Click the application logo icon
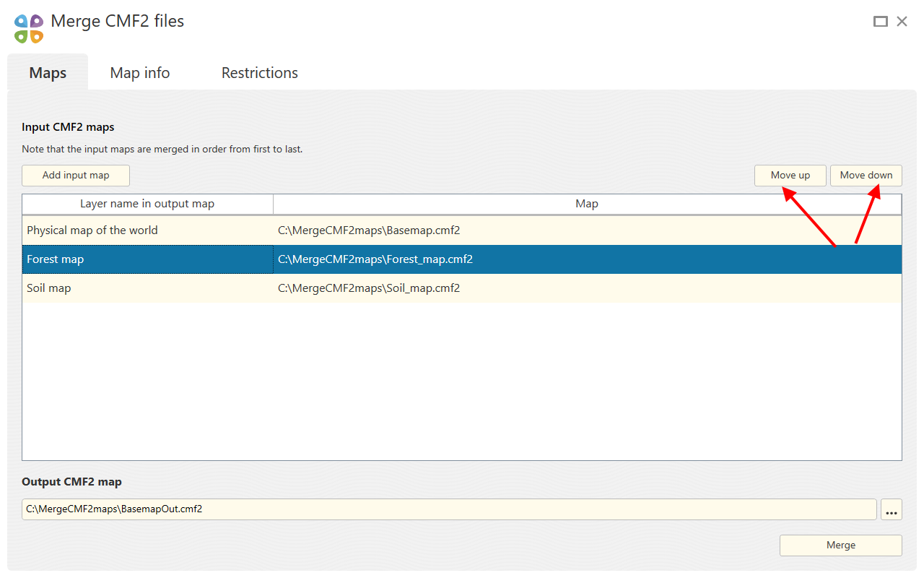Screen dimensions: 924x578 [29, 28]
